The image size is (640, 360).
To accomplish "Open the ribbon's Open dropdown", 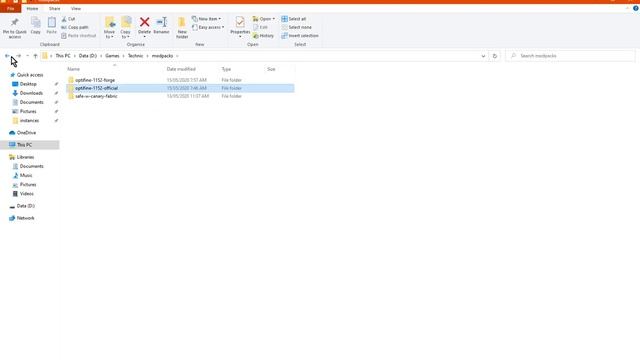I will tap(264, 19).
